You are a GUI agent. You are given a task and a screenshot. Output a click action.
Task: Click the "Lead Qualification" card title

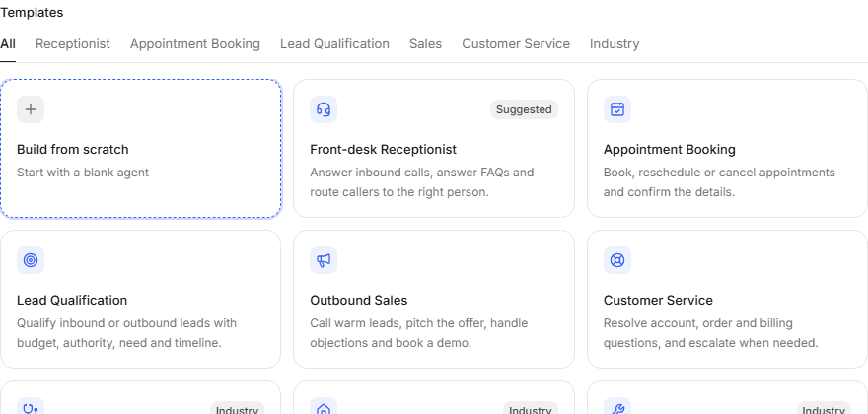click(x=72, y=300)
